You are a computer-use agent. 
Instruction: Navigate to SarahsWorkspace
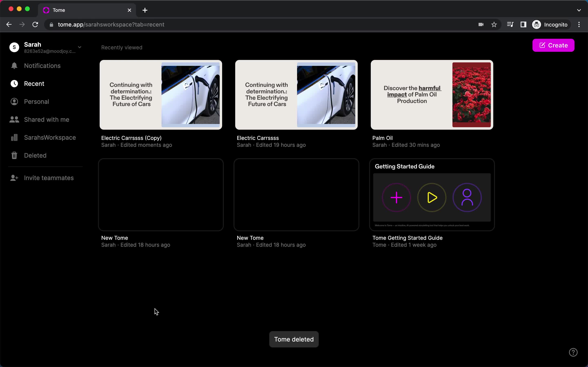tap(50, 137)
